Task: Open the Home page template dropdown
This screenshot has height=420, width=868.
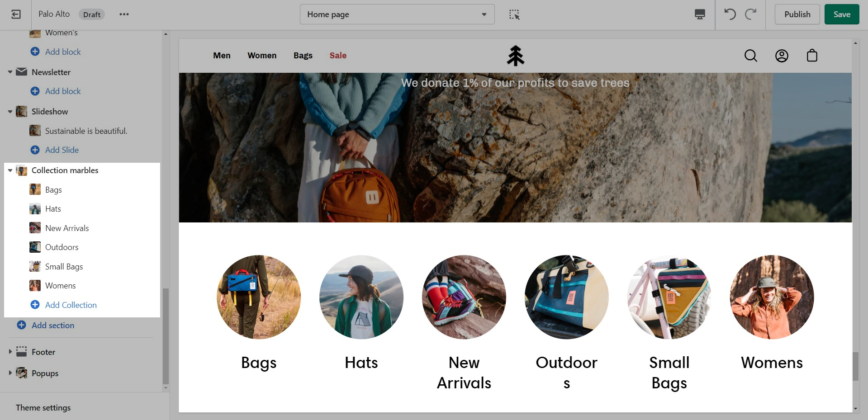Action: click(397, 14)
